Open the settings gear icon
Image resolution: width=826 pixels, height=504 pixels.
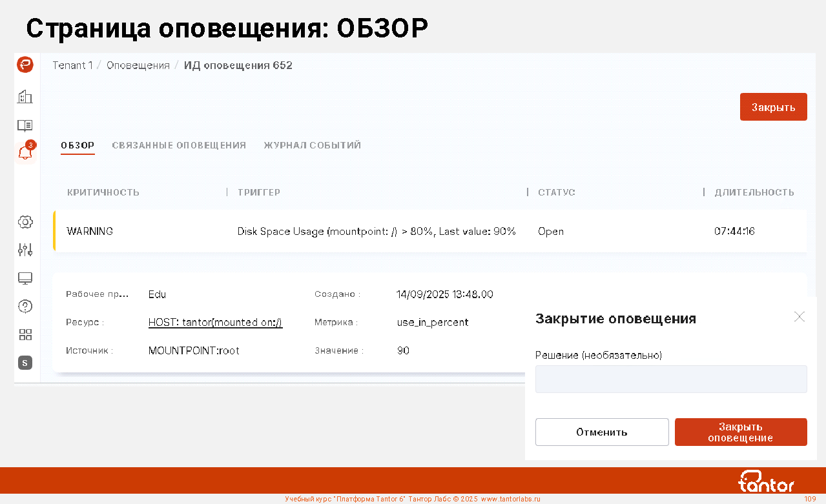pyautogui.click(x=25, y=222)
